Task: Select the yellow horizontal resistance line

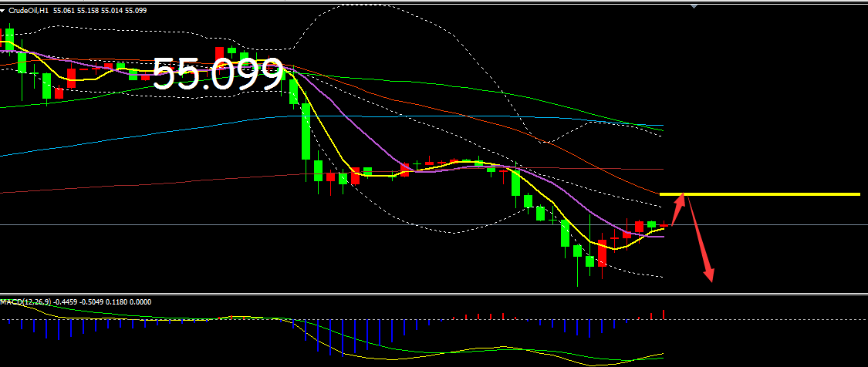Action: (x=772, y=194)
